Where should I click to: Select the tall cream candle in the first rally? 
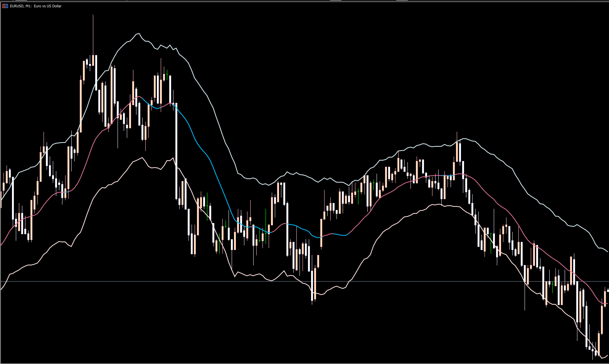coord(81,106)
